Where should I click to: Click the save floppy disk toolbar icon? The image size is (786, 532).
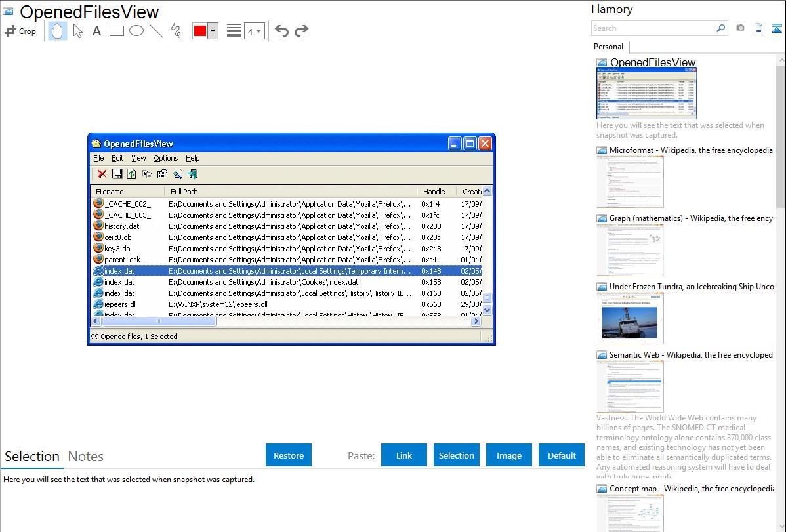coord(117,174)
